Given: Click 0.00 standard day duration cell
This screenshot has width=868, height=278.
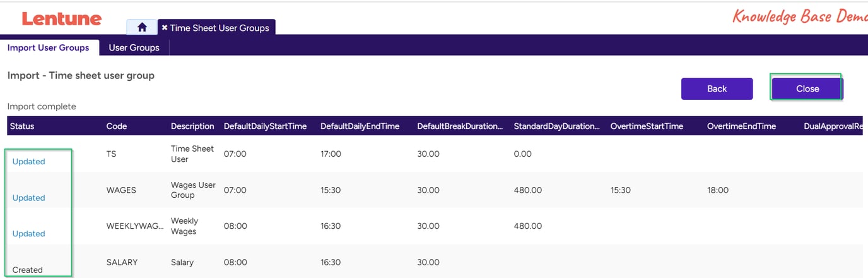Looking at the screenshot, I should 522,154.
